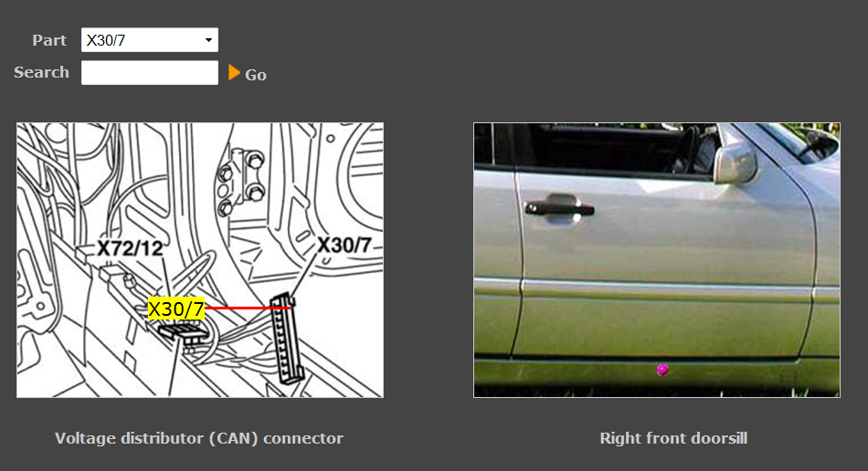This screenshot has width=868, height=471.
Task: Click the black X30/7 label in the diagram
Action: point(344,245)
